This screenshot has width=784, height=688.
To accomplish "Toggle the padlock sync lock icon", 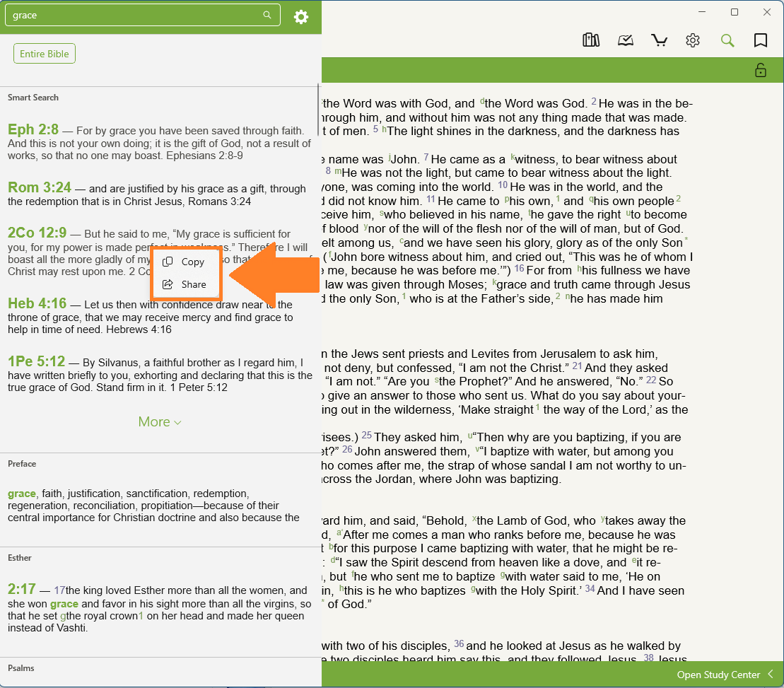I will click(761, 70).
